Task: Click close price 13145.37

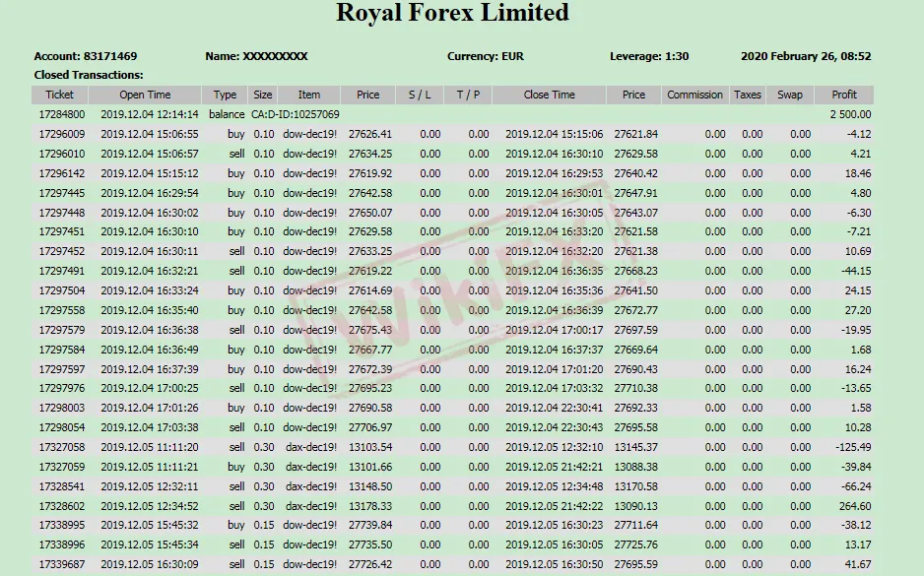Action: pos(635,448)
